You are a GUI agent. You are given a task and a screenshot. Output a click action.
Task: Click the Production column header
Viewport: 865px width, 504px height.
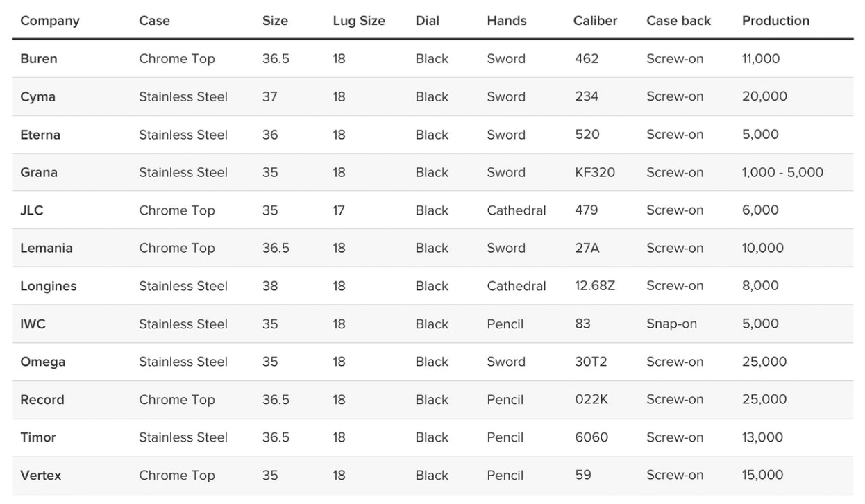click(x=775, y=21)
